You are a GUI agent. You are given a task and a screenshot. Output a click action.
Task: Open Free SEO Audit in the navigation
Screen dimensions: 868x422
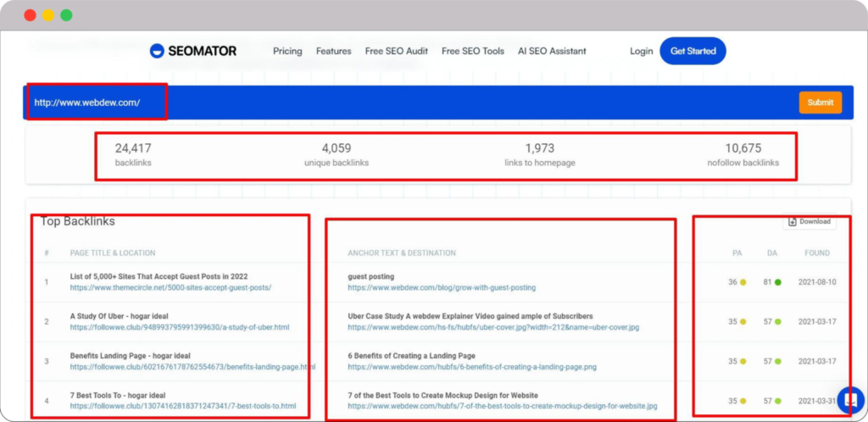click(397, 51)
